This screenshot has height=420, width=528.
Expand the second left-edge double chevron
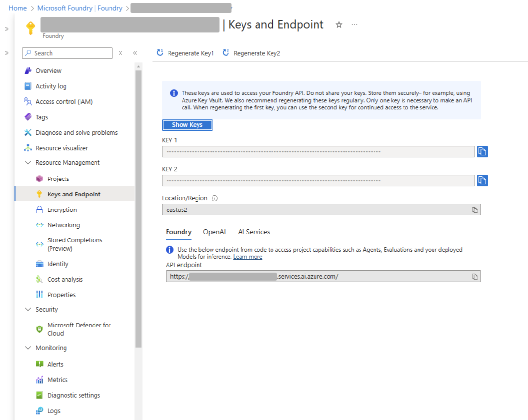tap(6, 53)
